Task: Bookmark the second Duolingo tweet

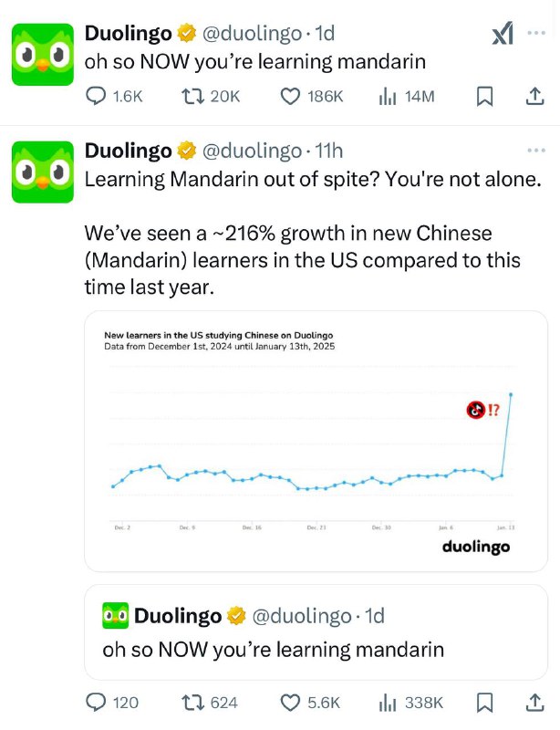Action: [485, 702]
